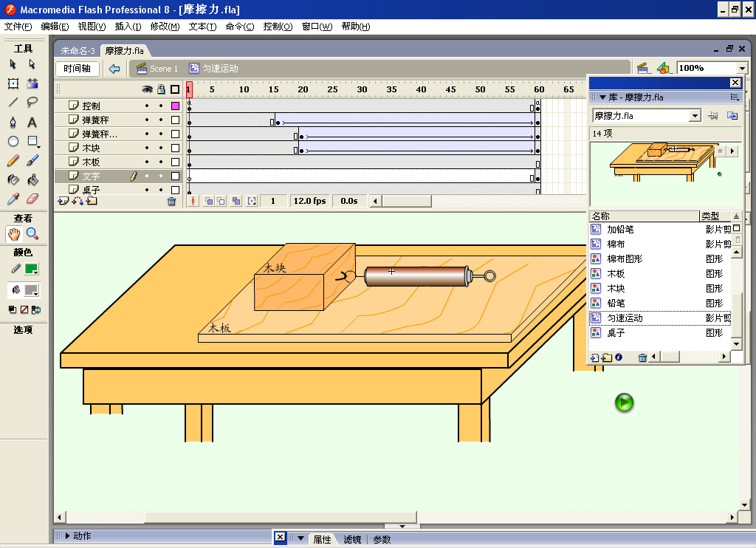756x548 pixels.
Task: Switch to the 滤镜 tab
Action: [x=352, y=539]
